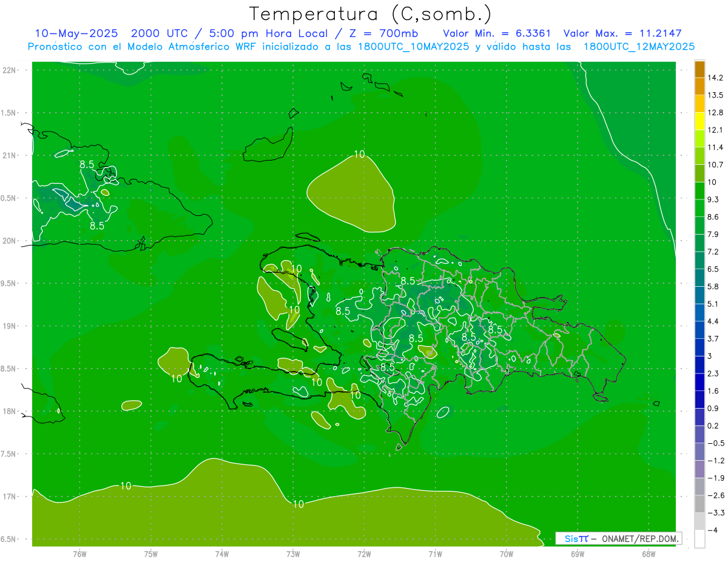The width and height of the screenshot is (728, 562).
Task: Click the '18N' latitude axis label
Action: point(9,412)
